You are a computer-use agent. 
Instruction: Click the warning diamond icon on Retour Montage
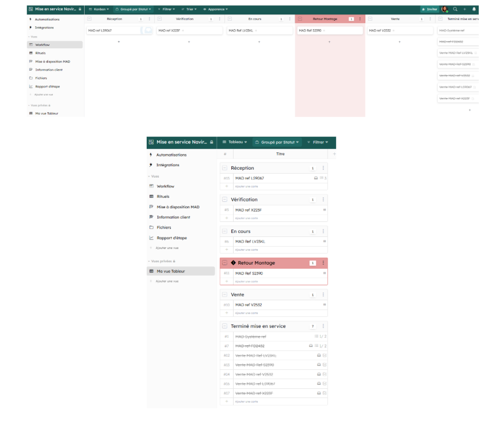click(x=234, y=263)
